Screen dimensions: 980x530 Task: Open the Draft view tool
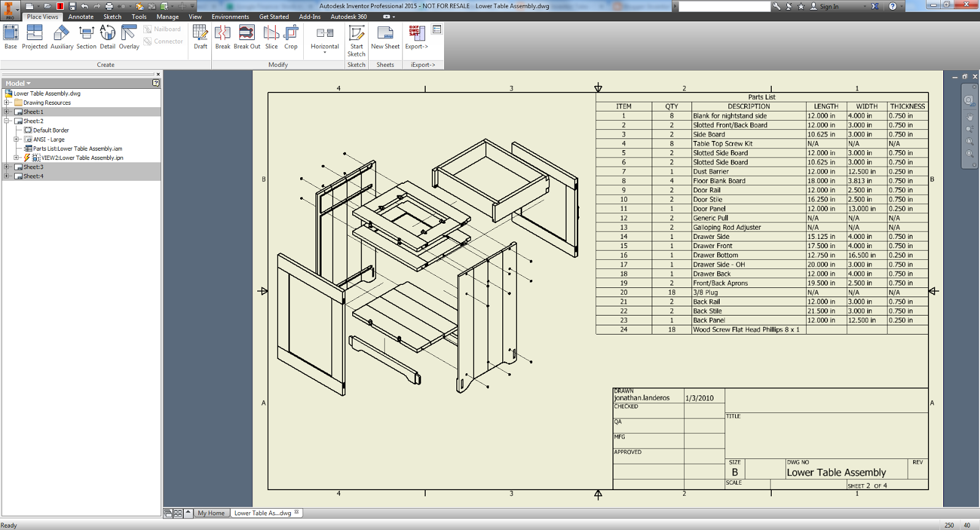[x=200, y=37]
